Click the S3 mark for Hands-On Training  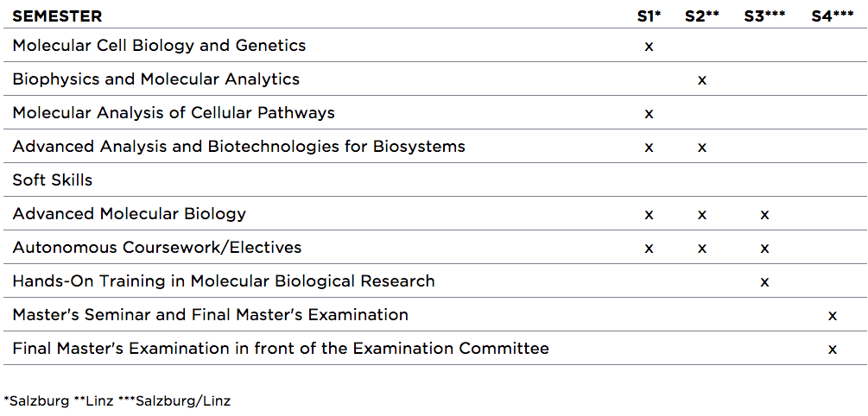(764, 282)
